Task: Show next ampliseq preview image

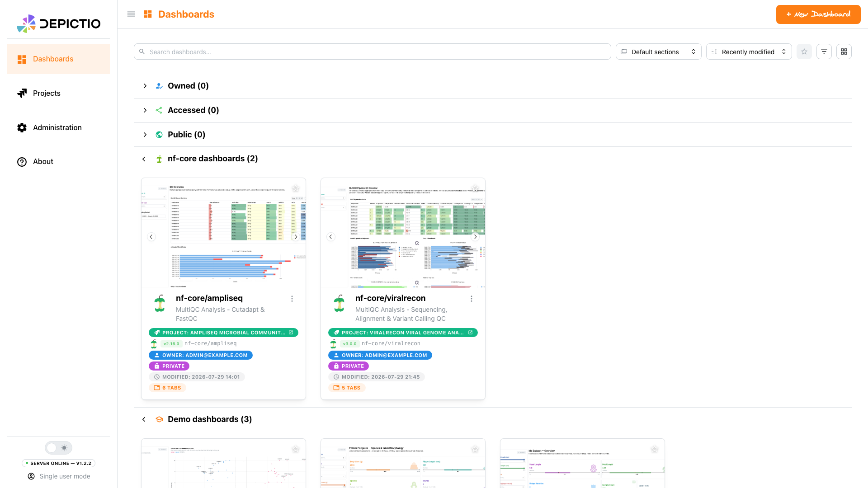Action: tap(296, 237)
